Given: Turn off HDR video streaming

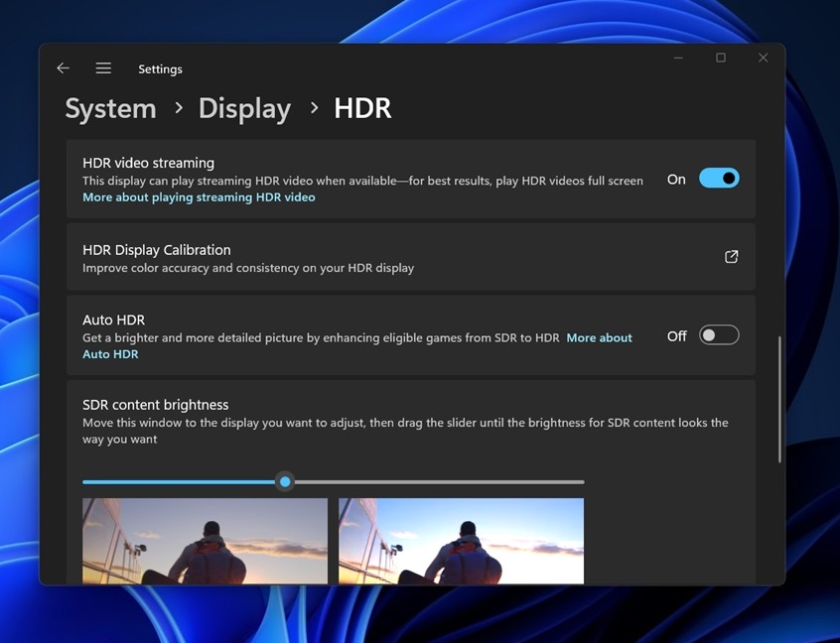Looking at the screenshot, I should click(x=718, y=178).
